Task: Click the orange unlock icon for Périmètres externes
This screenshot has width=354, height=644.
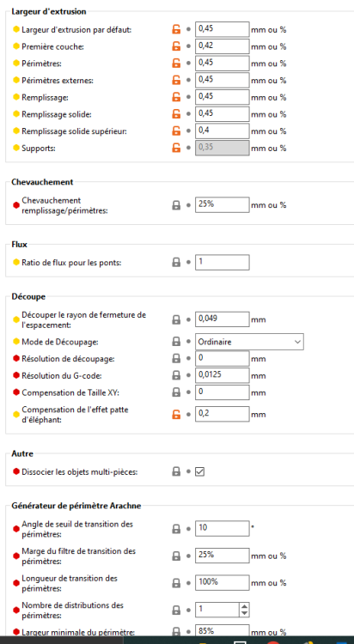Action: (176, 81)
